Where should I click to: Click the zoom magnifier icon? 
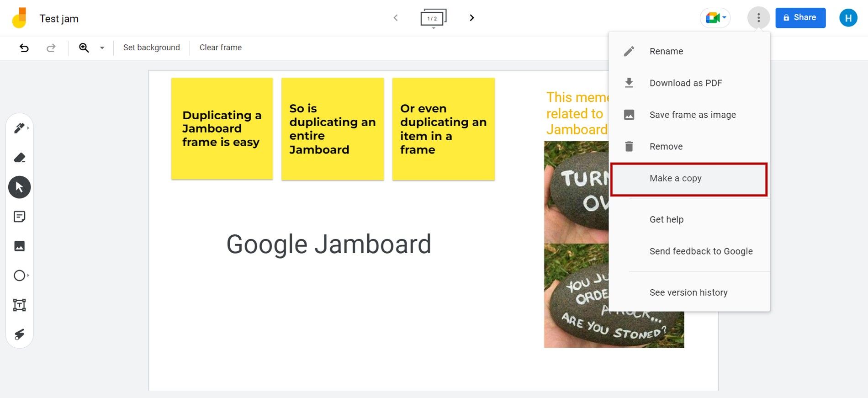pyautogui.click(x=84, y=48)
